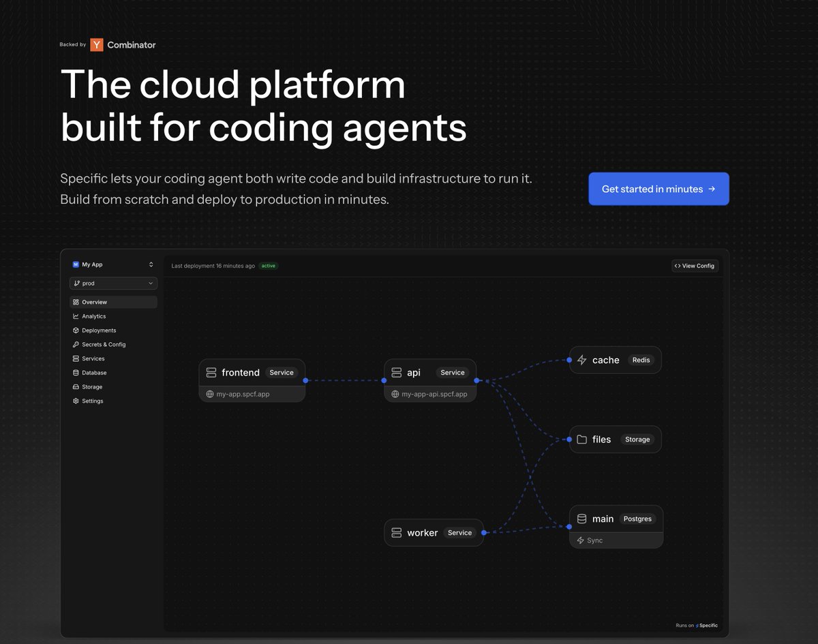Screen dimensions: 818x644
Task: Select the frontend service node
Action: [252, 380]
